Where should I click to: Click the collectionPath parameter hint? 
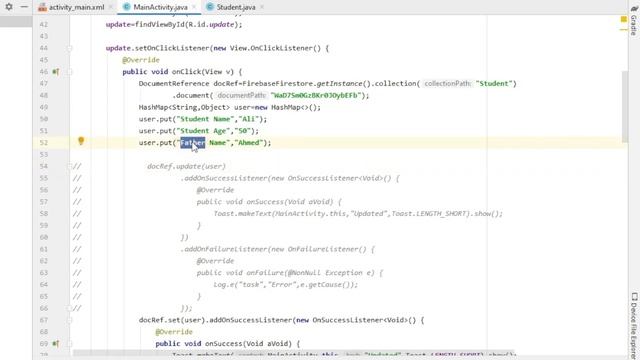[x=447, y=84]
